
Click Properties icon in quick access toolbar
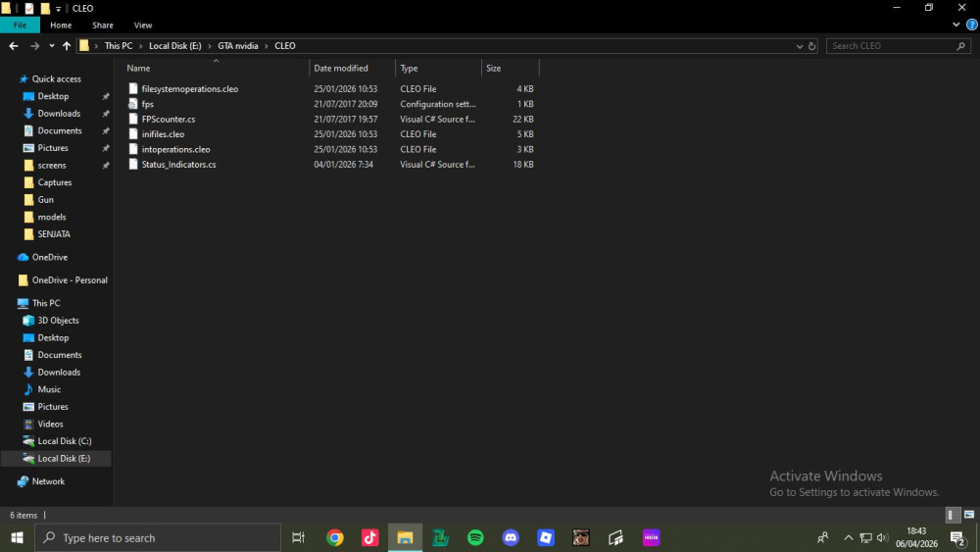tap(28, 8)
